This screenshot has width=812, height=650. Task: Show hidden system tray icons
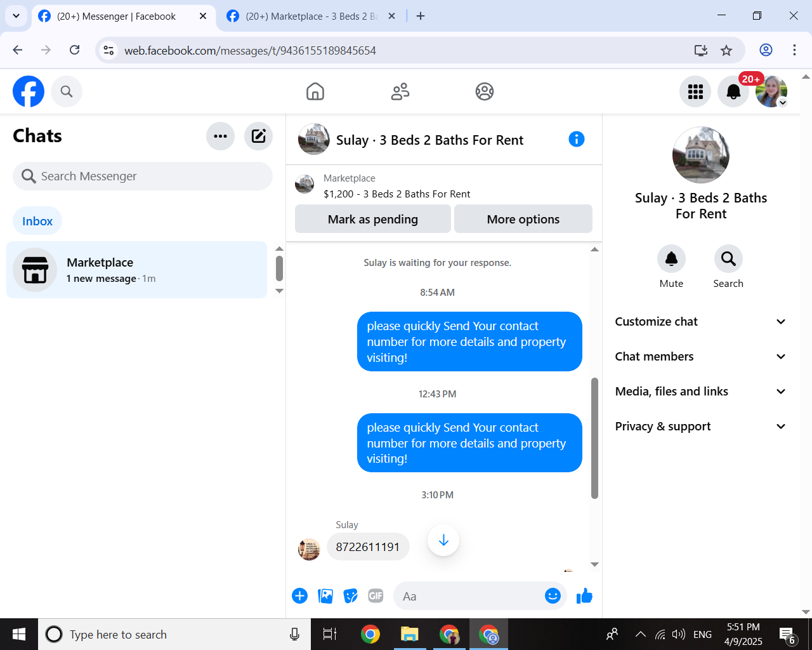641,634
